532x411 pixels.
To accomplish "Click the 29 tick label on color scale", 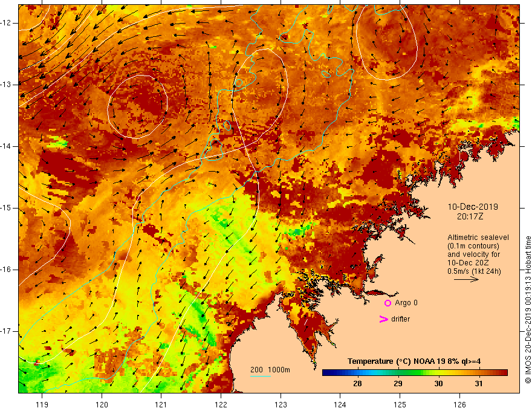I will coord(398,384).
